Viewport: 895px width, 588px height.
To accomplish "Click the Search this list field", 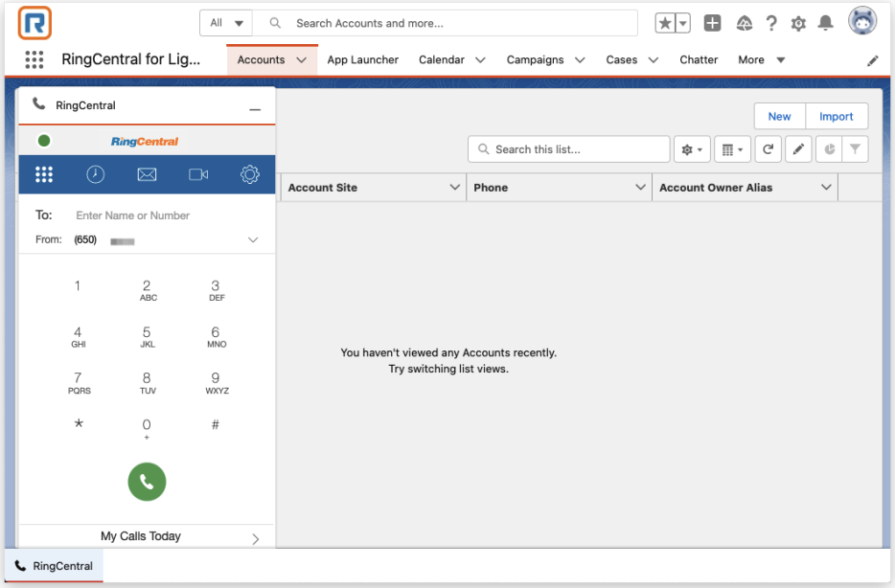I will point(568,149).
